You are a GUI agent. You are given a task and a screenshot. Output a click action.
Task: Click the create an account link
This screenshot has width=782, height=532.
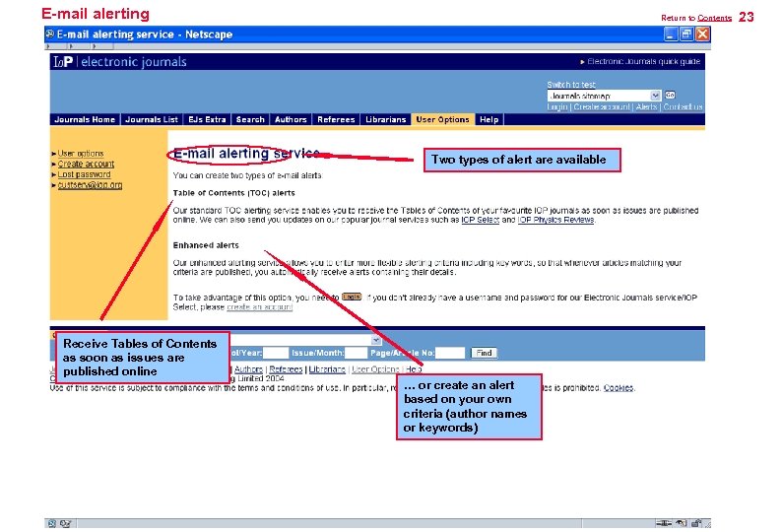(x=259, y=307)
